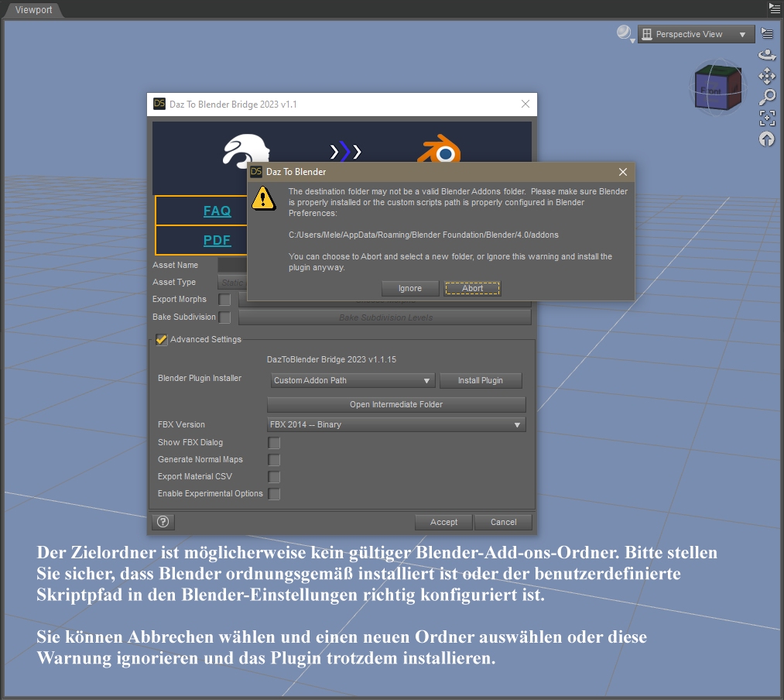
Task: Click the Ignore button
Action: 410,288
